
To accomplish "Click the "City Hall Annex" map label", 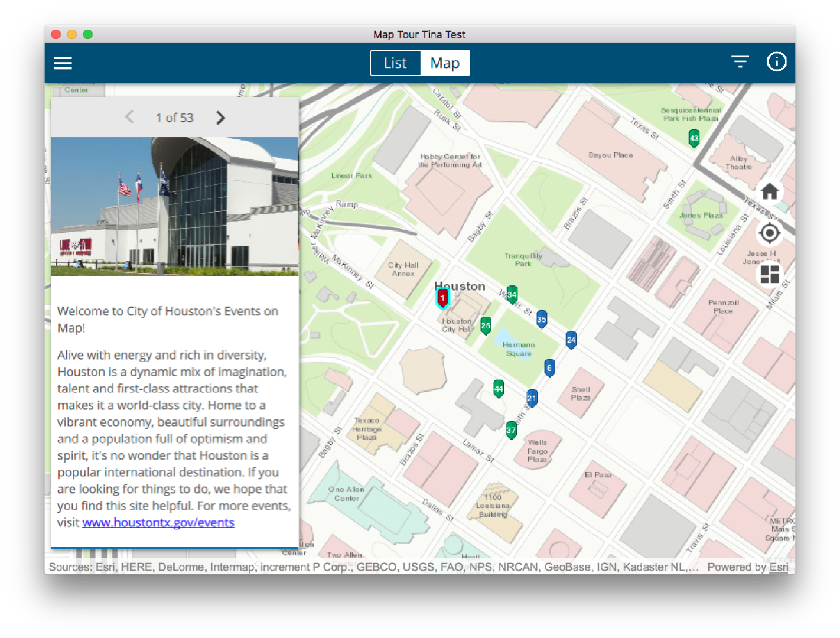I will tap(403, 269).
